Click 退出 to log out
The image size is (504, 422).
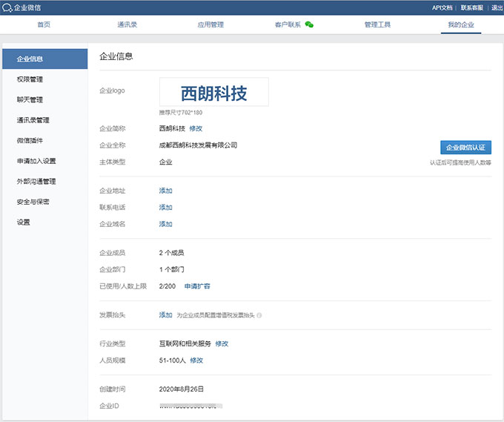coord(497,7)
